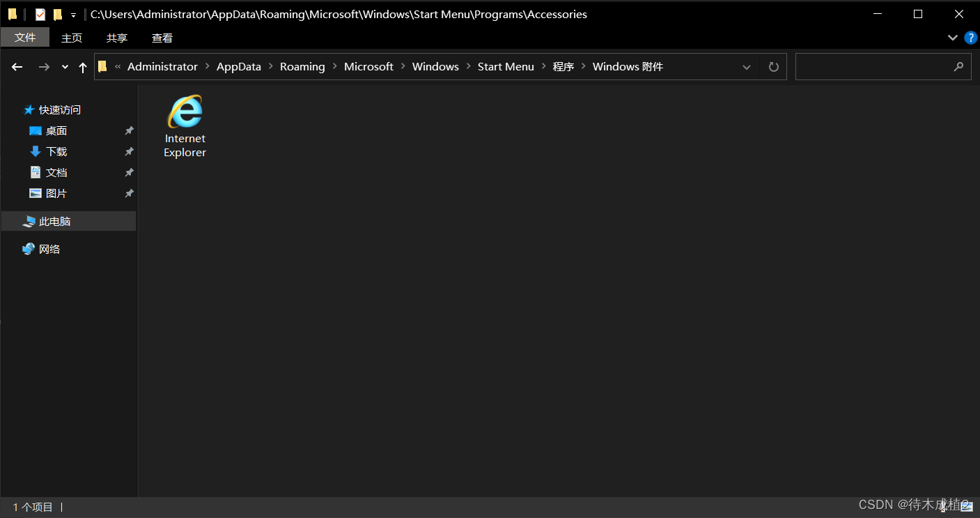Viewport: 980px width, 518px height.
Task: Close the Explorer window
Action: pos(959,14)
